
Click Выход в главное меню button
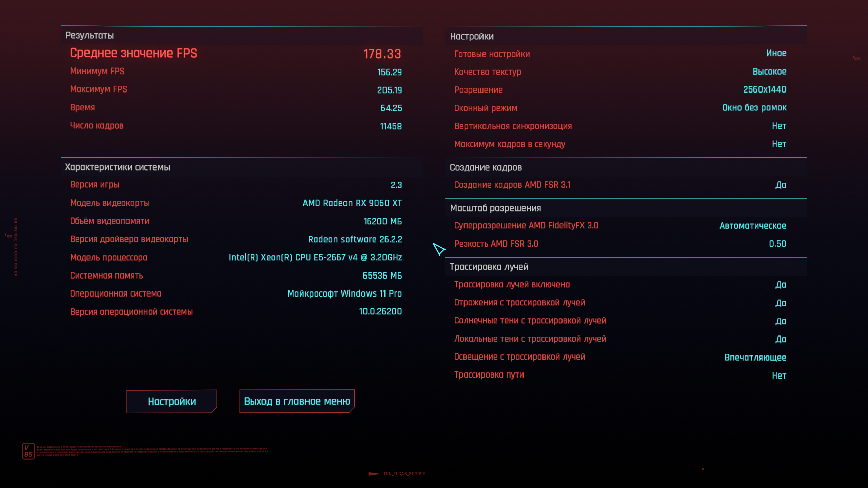[x=297, y=401]
